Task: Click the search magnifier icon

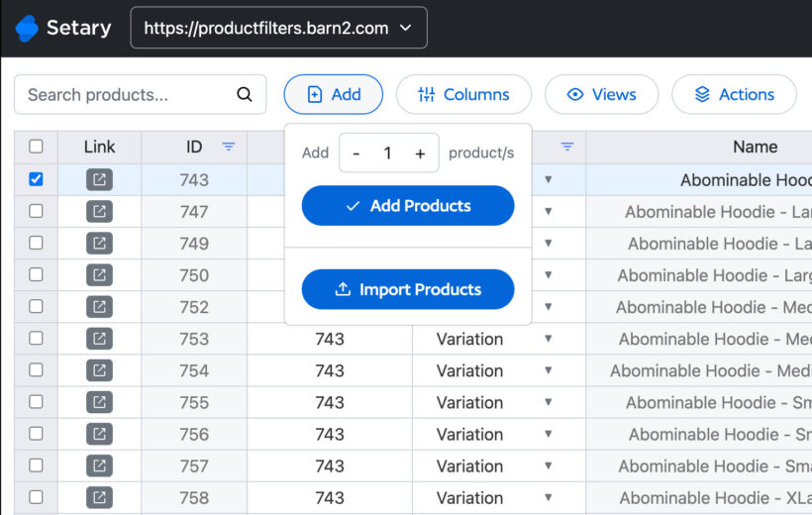Action: pyautogui.click(x=245, y=95)
